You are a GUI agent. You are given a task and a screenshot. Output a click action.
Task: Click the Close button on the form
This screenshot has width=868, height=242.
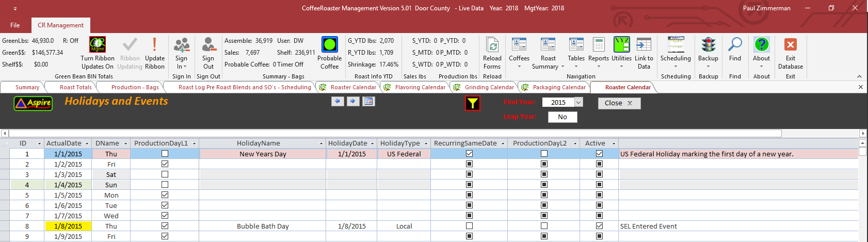coord(619,103)
